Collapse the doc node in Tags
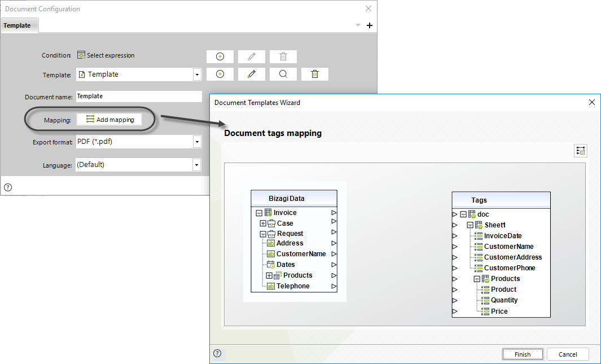Screen dimensions: 601x364 point(463,214)
